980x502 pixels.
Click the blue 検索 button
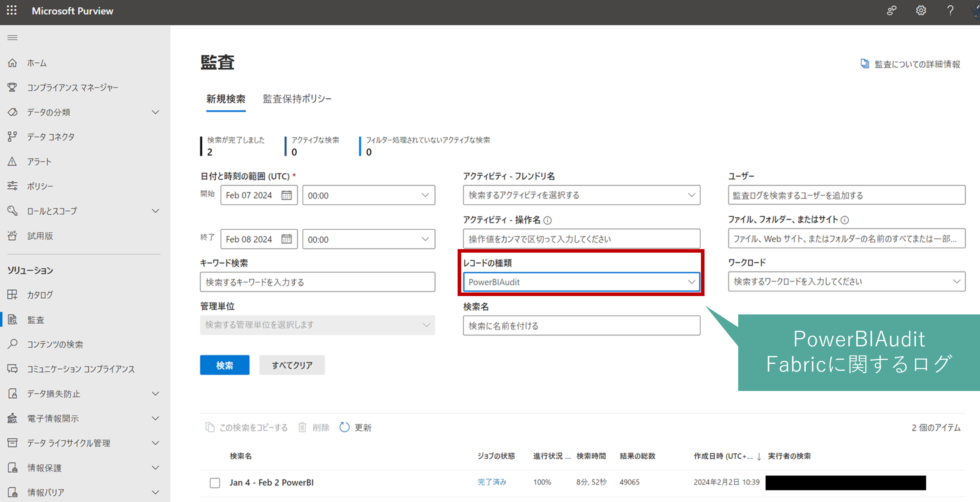224,365
